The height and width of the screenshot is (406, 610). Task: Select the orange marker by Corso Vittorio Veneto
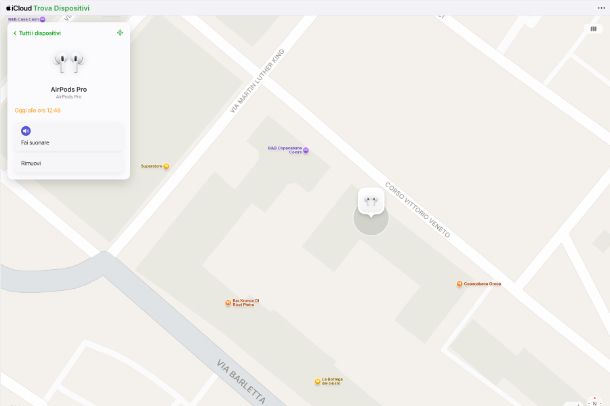pos(459,284)
